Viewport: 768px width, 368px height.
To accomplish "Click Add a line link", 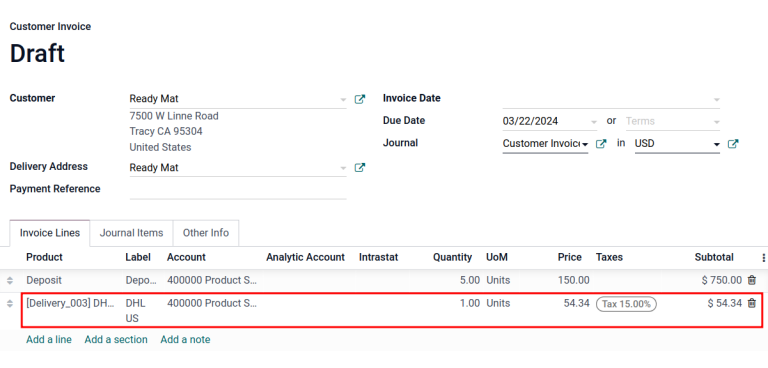I will coord(49,339).
